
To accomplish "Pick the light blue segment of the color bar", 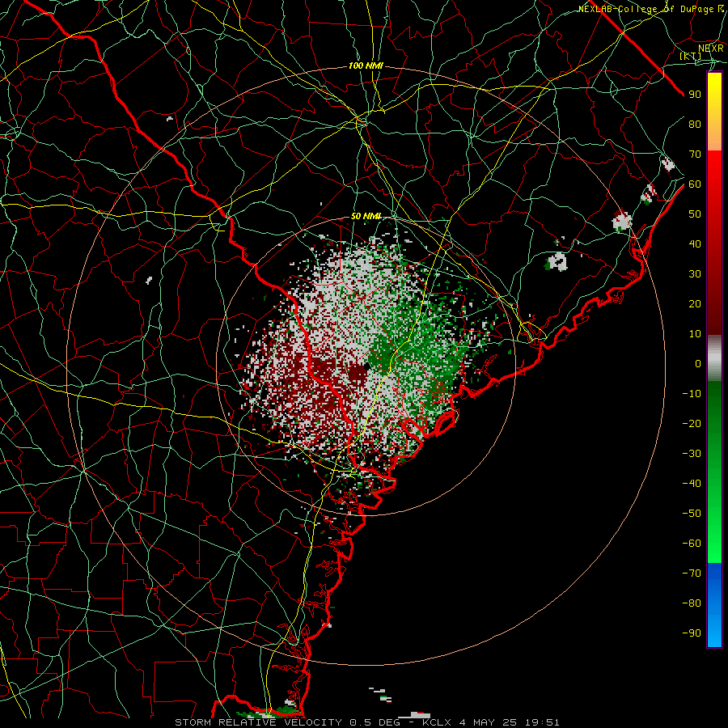I will pyautogui.click(x=714, y=629).
